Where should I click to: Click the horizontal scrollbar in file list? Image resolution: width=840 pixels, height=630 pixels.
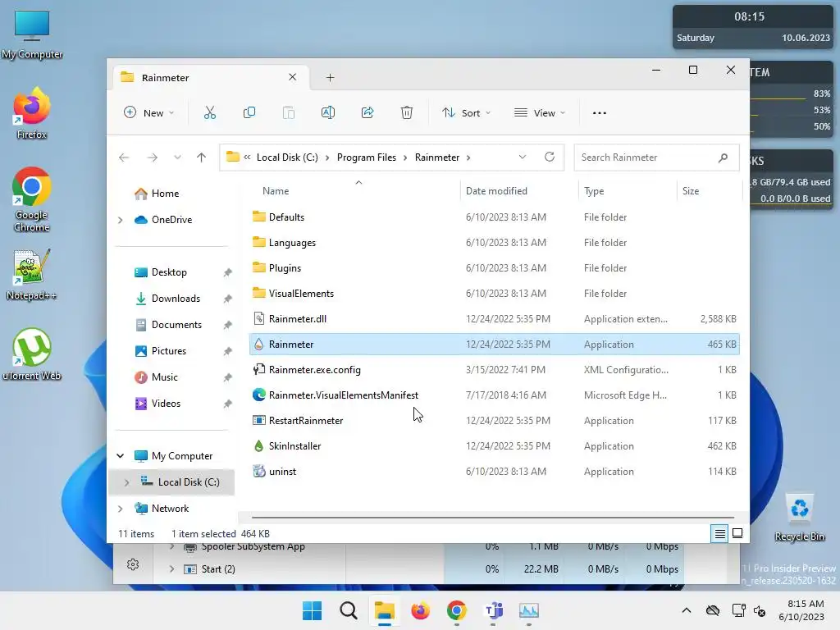492,518
